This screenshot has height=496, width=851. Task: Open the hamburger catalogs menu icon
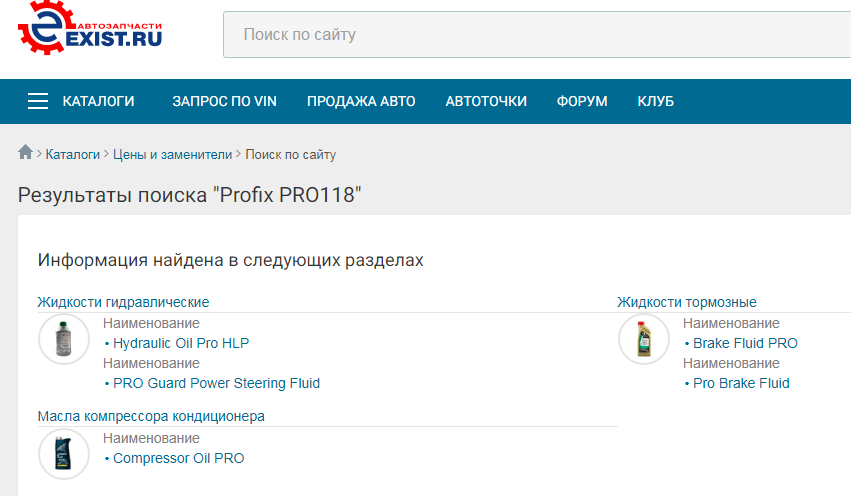38,101
